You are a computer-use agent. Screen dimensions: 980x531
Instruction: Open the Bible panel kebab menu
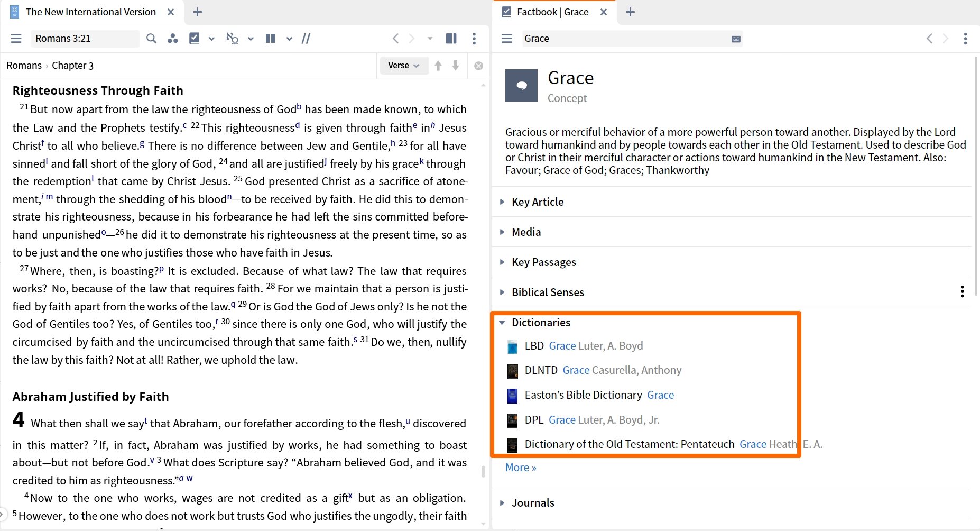tap(474, 39)
